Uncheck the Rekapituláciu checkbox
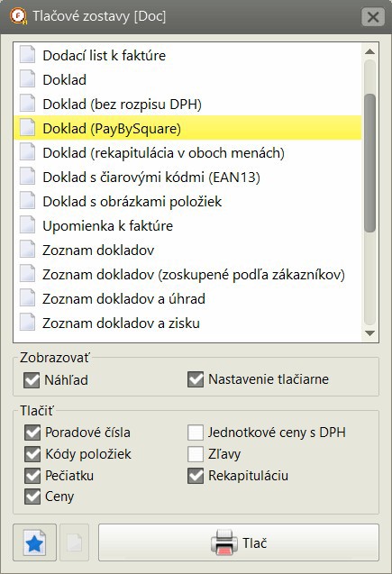Screen dimensions: 392x574 (x=196, y=476)
